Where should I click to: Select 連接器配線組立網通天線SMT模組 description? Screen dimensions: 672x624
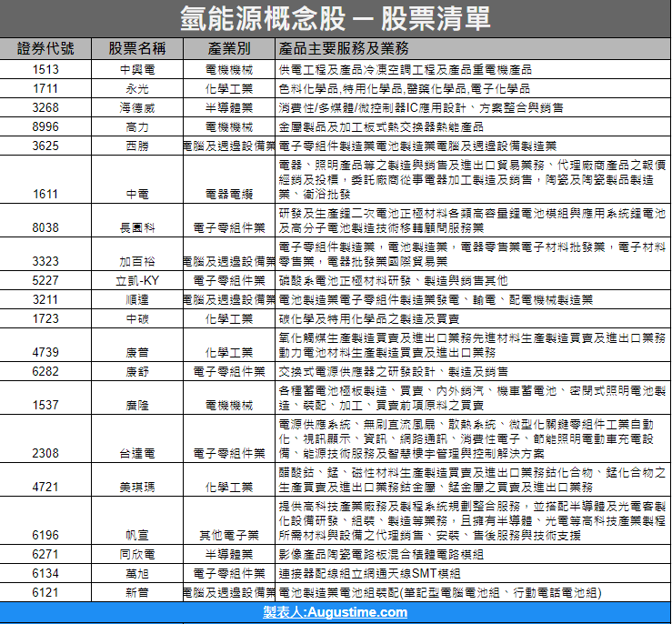[369, 573]
